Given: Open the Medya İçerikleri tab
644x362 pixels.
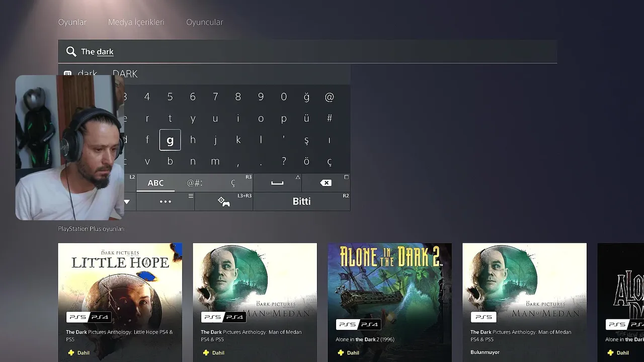Looking at the screenshot, I should (x=136, y=22).
